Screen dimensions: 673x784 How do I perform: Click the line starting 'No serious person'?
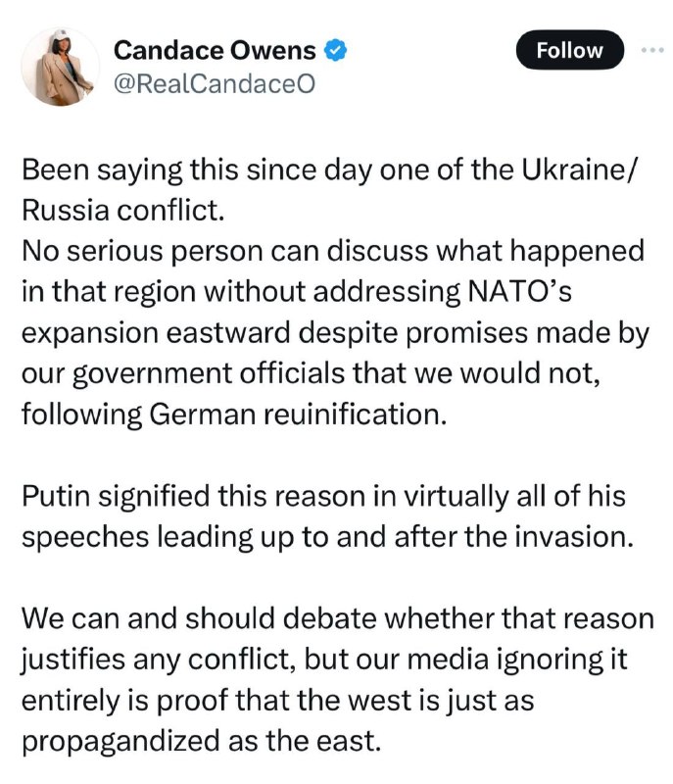click(333, 250)
